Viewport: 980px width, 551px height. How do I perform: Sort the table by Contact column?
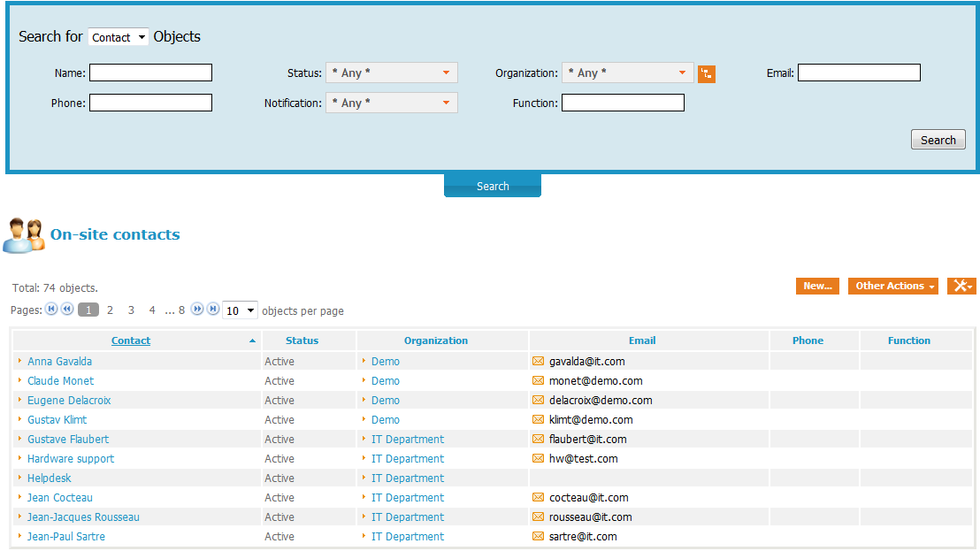131,341
